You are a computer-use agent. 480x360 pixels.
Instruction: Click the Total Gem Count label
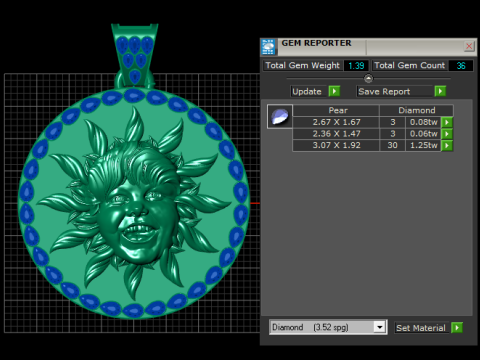click(409, 65)
